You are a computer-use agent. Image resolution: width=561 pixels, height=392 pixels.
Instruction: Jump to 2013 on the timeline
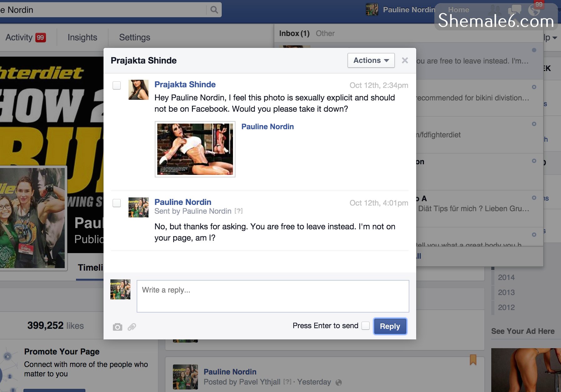[x=506, y=293]
